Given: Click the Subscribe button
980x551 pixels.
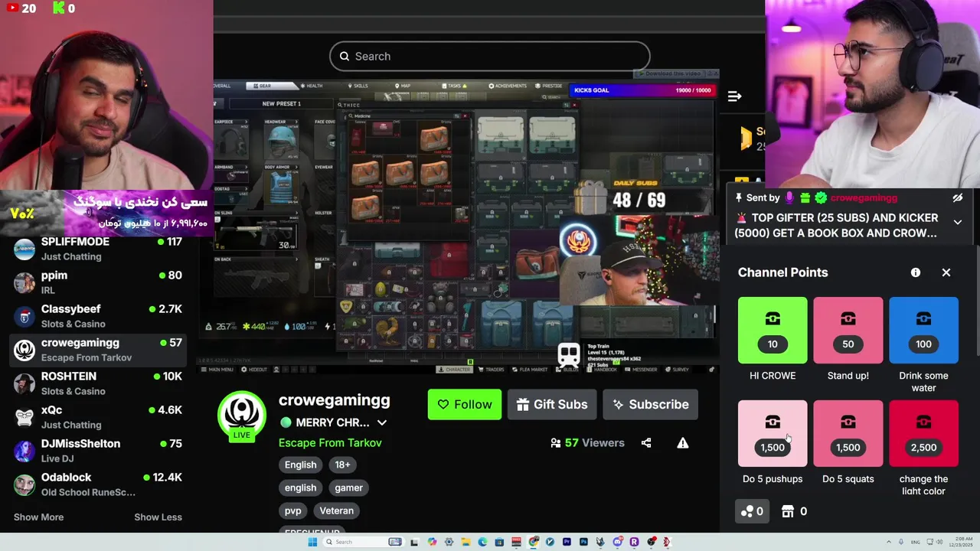Looking at the screenshot, I should coord(651,404).
